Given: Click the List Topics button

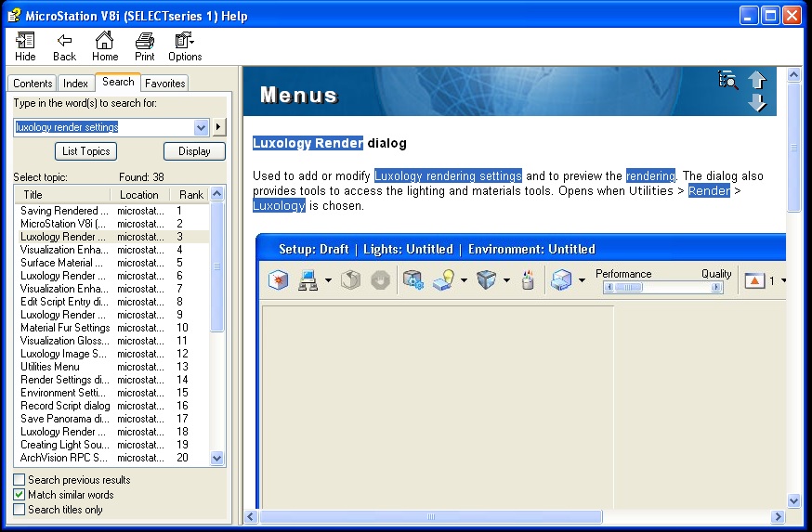Looking at the screenshot, I should point(86,151).
